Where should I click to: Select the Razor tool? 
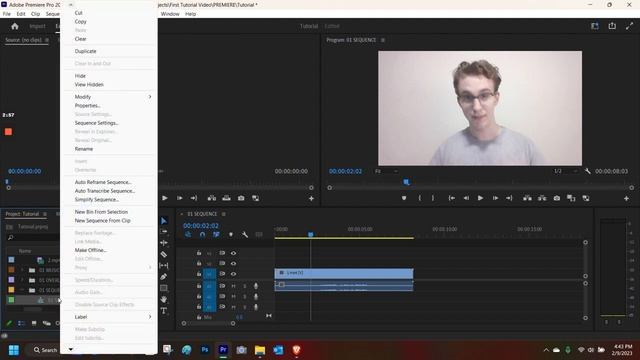[x=164, y=254]
